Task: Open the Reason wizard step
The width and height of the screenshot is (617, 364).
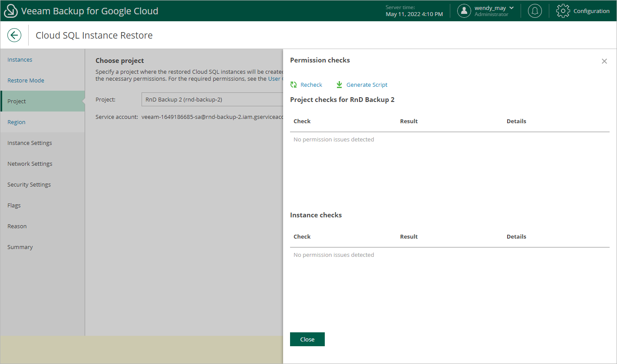Action: 43,226
